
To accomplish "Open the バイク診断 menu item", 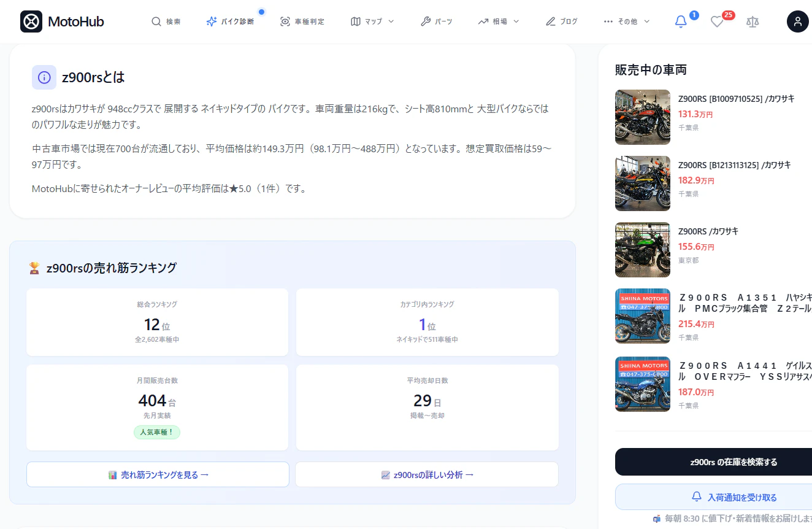I will (230, 21).
